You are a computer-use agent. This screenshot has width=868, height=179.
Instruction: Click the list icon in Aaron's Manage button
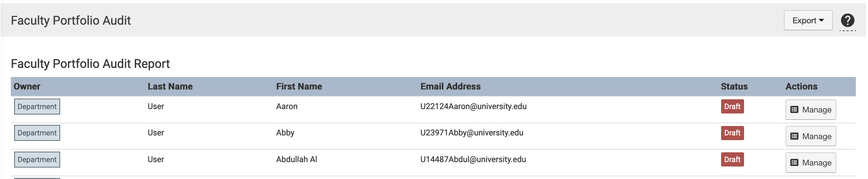tap(794, 110)
